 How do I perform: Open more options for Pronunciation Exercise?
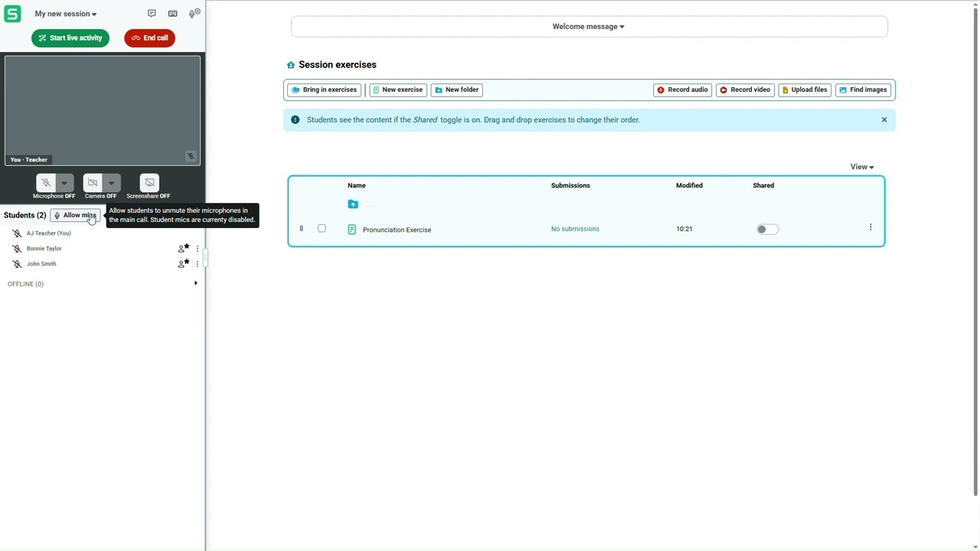[871, 227]
